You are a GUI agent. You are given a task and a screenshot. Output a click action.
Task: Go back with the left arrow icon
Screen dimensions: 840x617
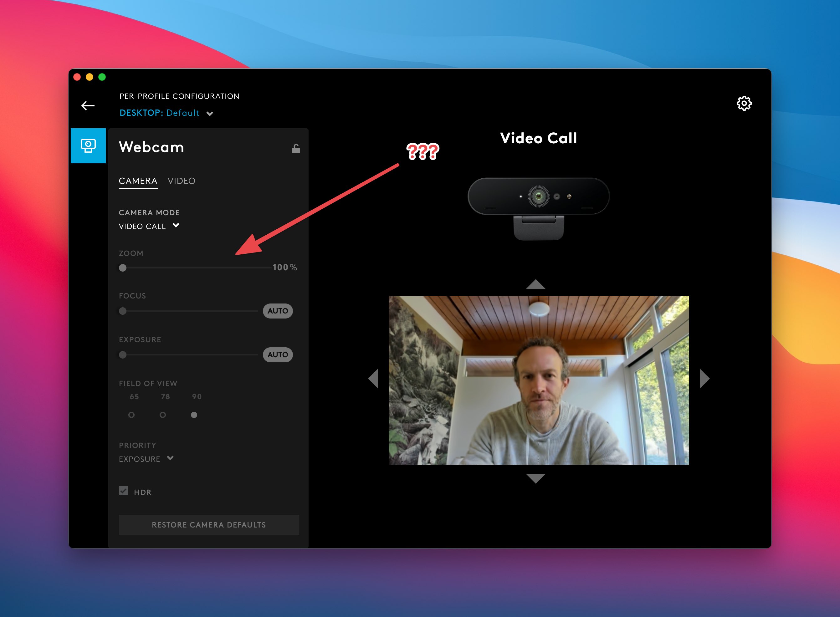[x=88, y=106]
